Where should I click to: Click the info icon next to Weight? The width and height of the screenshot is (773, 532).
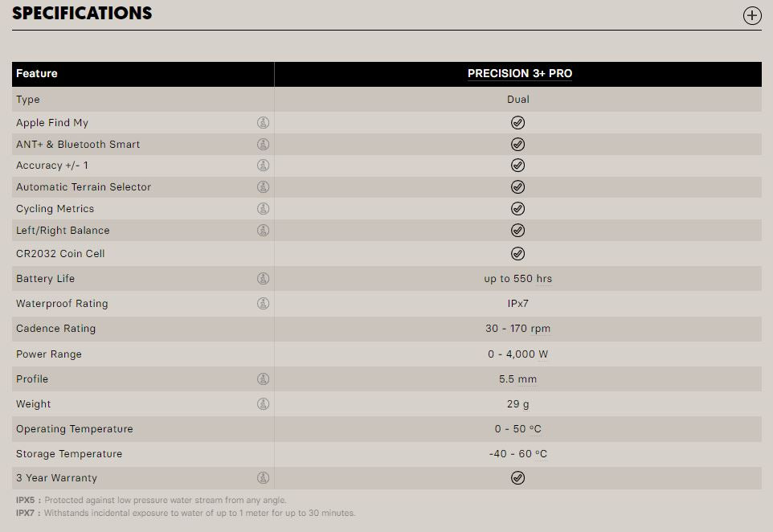pos(264,403)
